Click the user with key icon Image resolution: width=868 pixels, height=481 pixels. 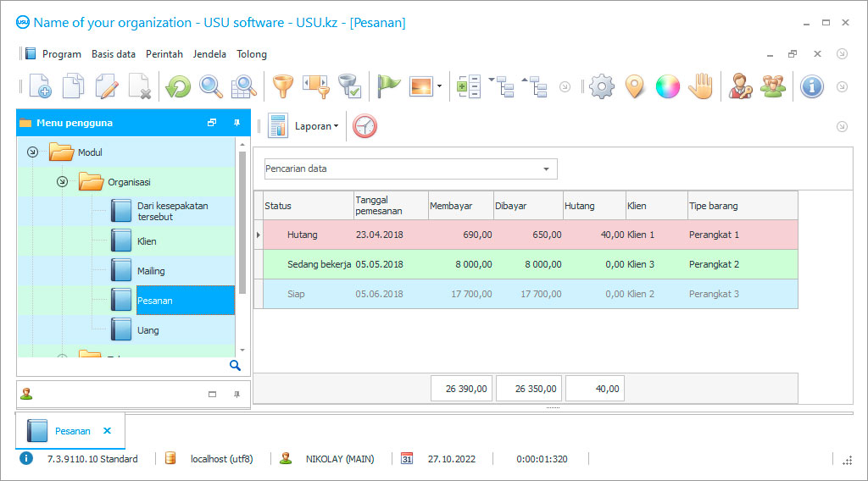(x=740, y=86)
